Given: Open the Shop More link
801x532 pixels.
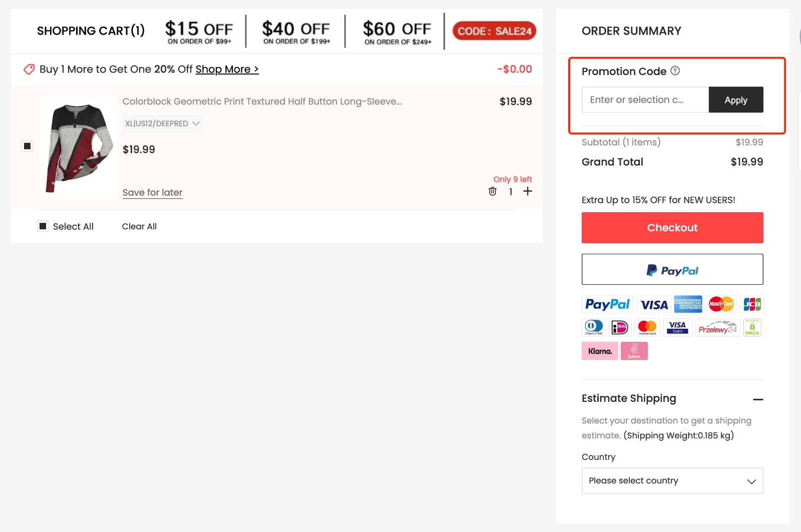Looking at the screenshot, I should tap(227, 69).
